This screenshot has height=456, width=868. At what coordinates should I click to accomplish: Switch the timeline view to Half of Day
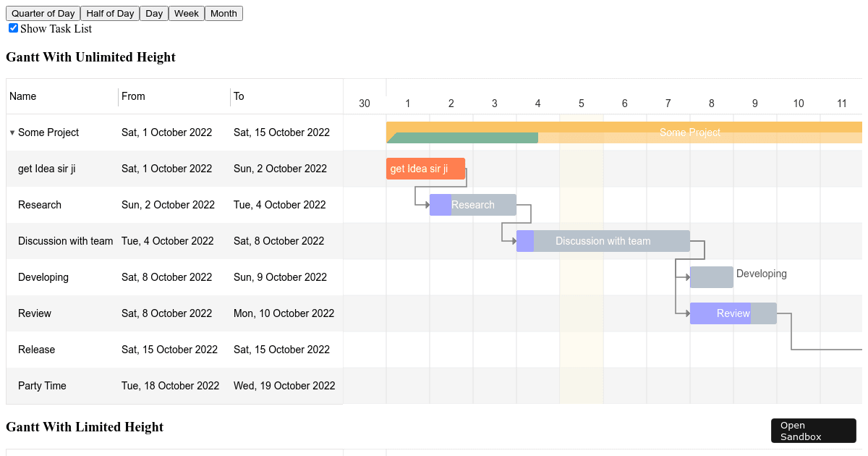point(109,13)
